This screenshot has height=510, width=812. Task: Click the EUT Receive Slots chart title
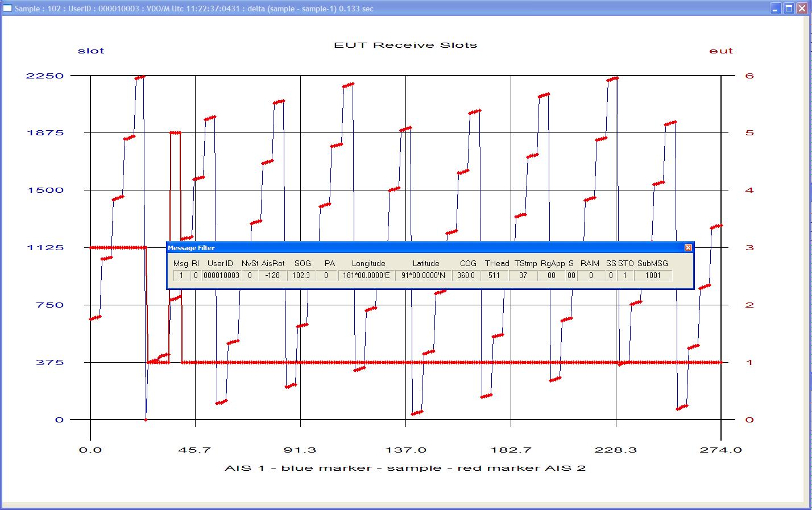point(405,45)
